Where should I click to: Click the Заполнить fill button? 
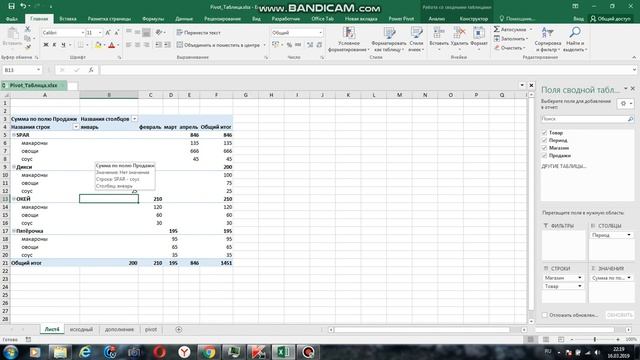[x=511, y=39]
